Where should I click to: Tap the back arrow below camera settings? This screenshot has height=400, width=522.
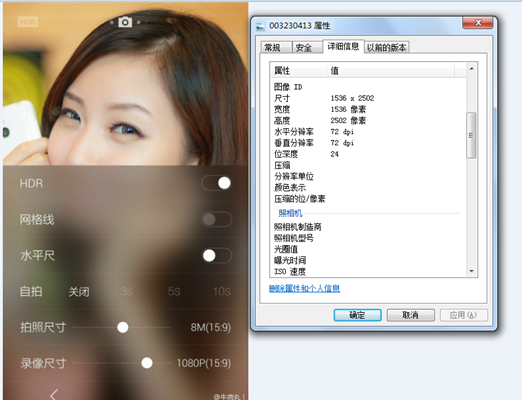[54, 394]
